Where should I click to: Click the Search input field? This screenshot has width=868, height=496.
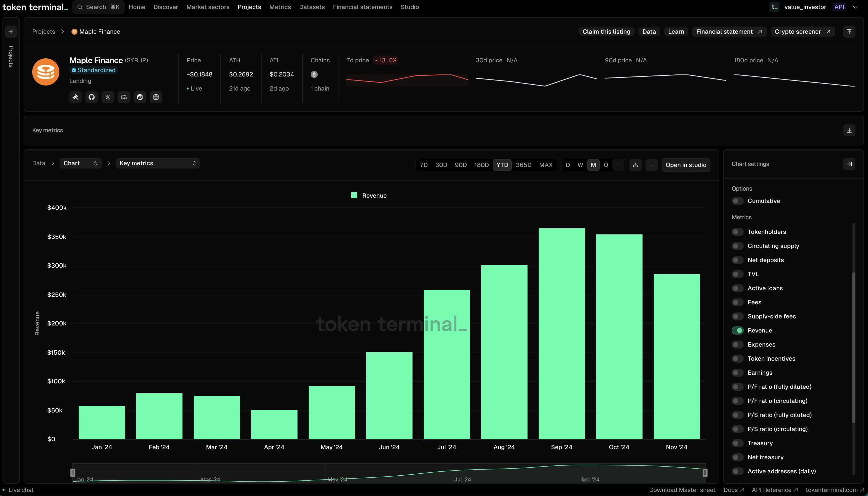(x=98, y=7)
